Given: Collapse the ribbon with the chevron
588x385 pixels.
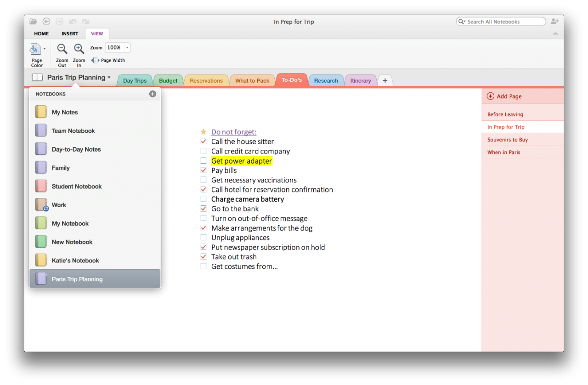Looking at the screenshot, I should pyautogui.click(x=555, y=34).
